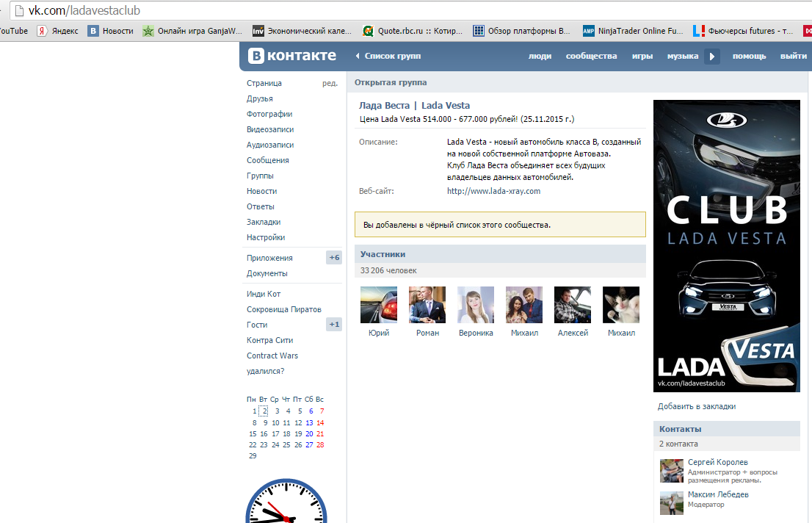Open сообщества in top navigation
Screen dimensions: 812x523
click(x=592, y=56)
